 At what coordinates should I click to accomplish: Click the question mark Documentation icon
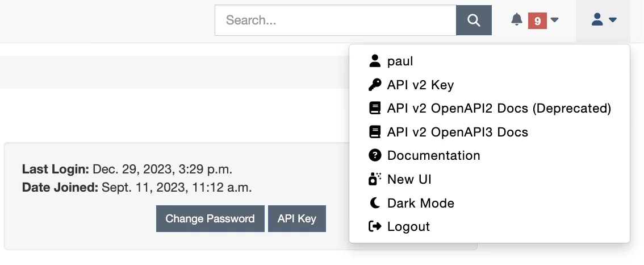point(375,155)
